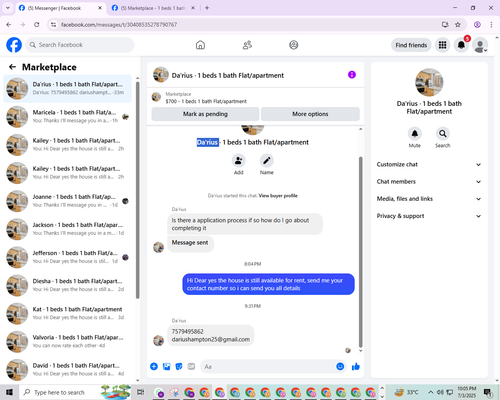
Task: Click the conversation list scrollbar
Action: (x=138, y=190)
